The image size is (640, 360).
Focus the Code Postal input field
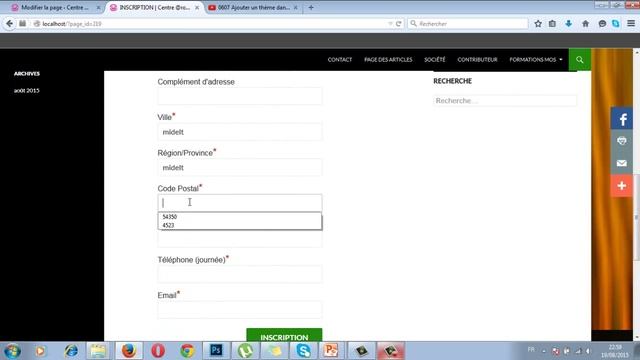tap(240, 203)
